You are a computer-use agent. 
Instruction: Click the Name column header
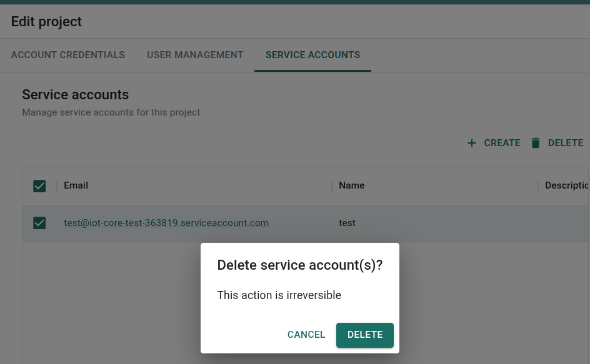(x=351, y=185)
